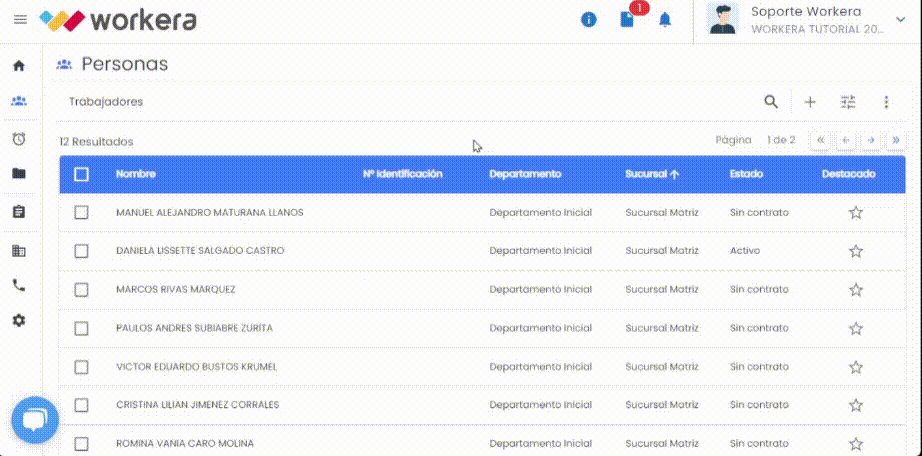Image resolution: width=922 pixels, height=456 pixels.
Task: Click the info icon in top bar
Action: [x=589, y=20]
